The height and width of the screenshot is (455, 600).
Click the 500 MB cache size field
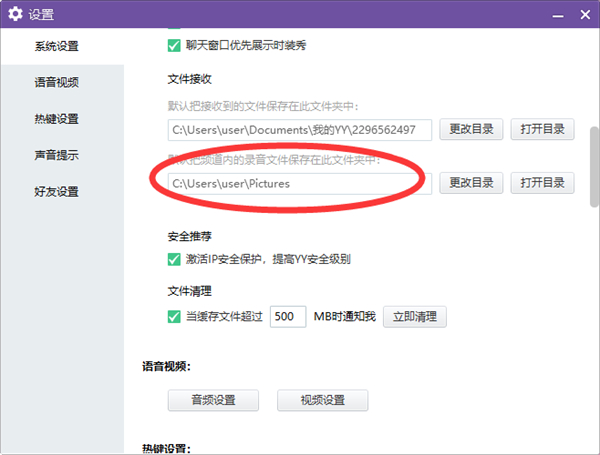(288, 317)
